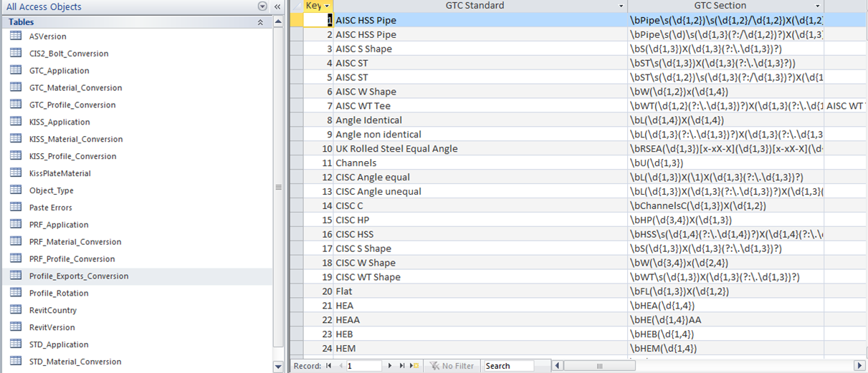868x373 pixels.
Task: Open GTC Section column filter dropdown
Action: tap(818, 6)
